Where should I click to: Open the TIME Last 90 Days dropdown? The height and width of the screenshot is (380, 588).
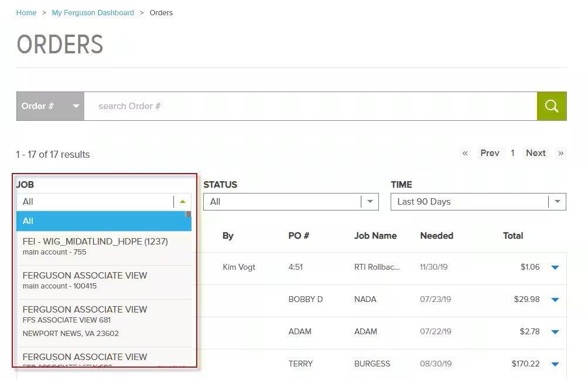point(478,202)
